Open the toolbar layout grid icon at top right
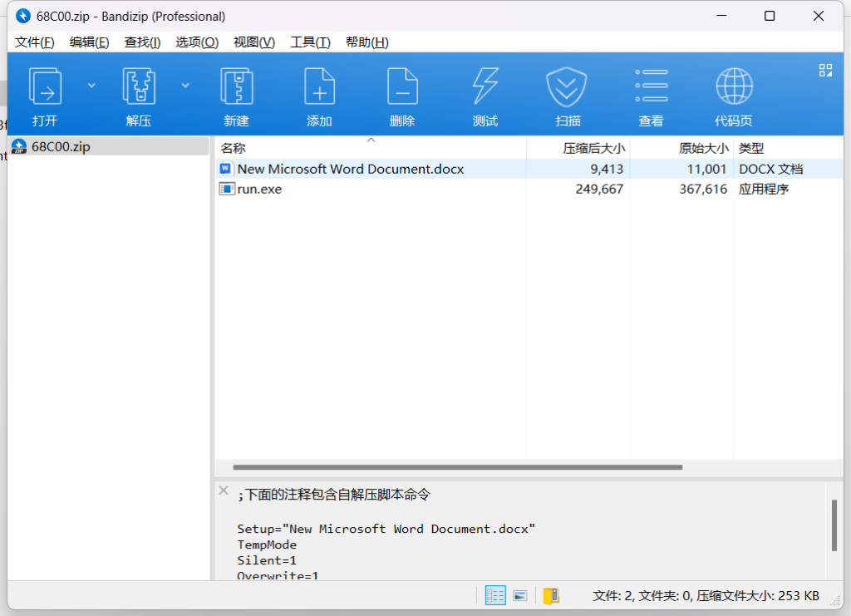The image size is (851, 616). 825,70
